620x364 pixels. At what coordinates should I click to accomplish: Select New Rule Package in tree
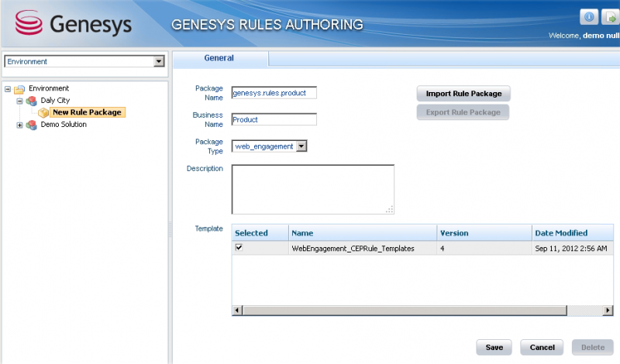click(87, 112)
